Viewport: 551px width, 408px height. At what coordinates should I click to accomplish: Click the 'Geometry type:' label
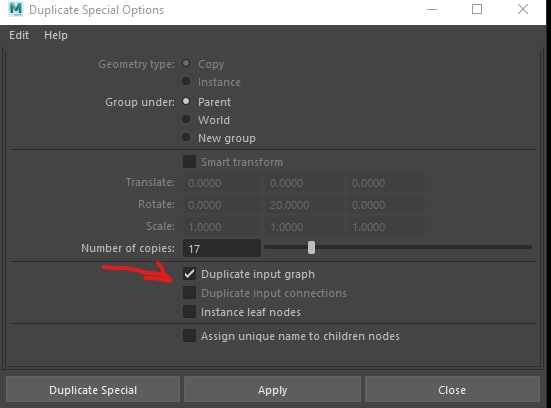click(x=136, y=64)
